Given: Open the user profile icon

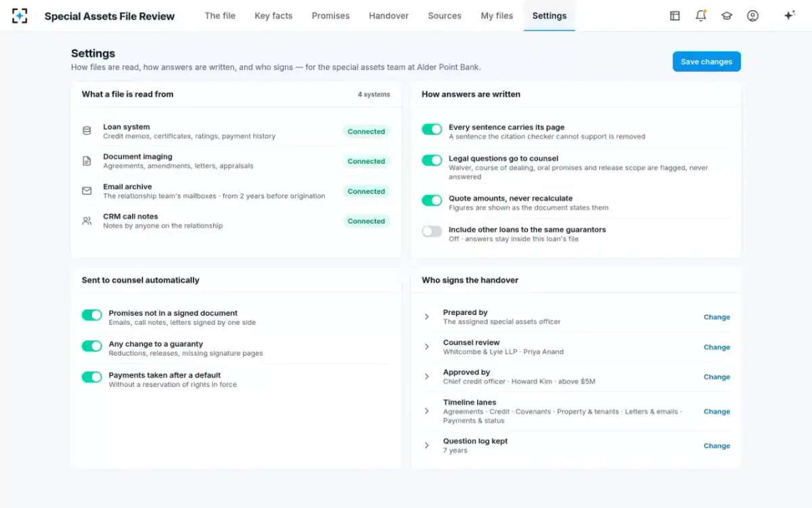Looking at the screenshot, I should click(x=752, y=16).
